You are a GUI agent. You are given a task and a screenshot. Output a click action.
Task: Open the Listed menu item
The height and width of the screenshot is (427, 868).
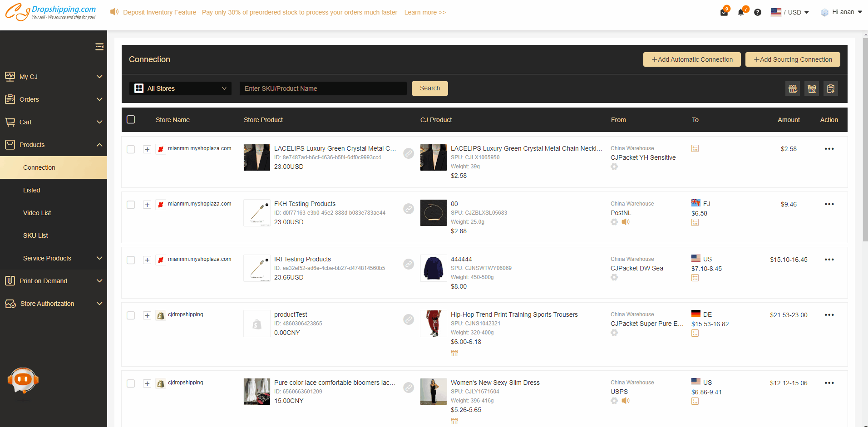(32, 190)
